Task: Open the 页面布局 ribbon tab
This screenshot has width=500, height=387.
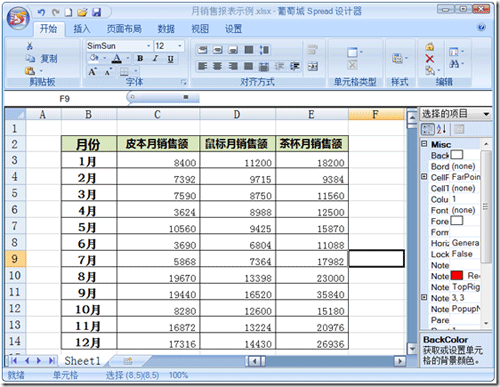Action: point(124,29)
